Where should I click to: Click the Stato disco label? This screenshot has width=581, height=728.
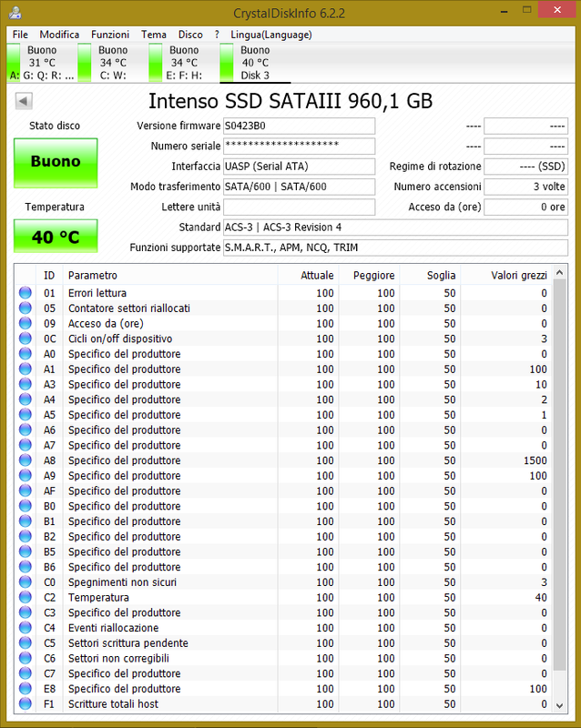(x=55, y=126)
